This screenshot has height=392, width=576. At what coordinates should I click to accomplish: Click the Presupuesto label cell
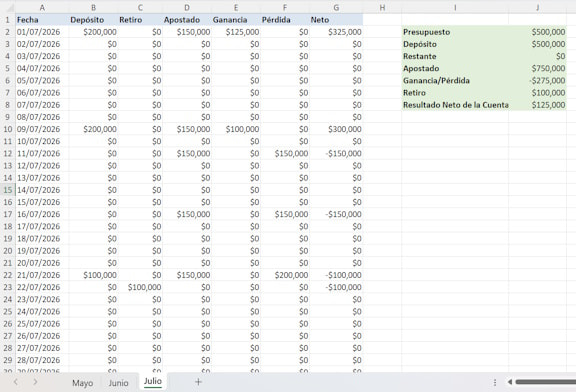pyautogui.click(x=455, y=32)
